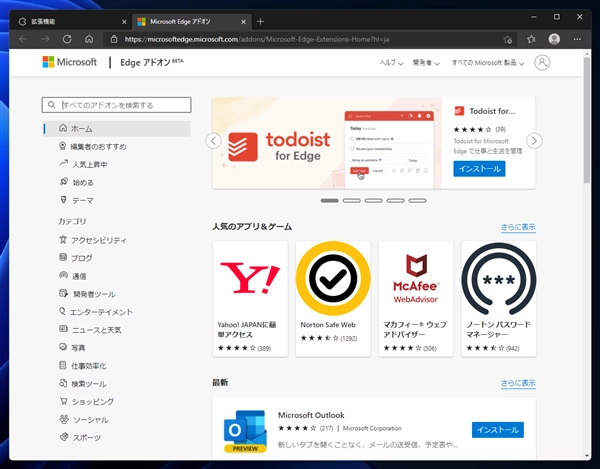Click the Microsoft logo
The width and height of the screenshot is (600, 469).
pyautogui.click(x=70, y=62)
